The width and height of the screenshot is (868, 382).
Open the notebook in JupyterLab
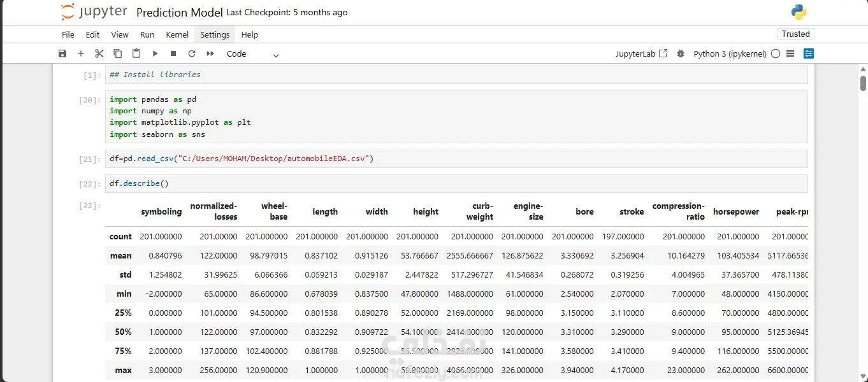pyautogui.click(x=642, y=54)
